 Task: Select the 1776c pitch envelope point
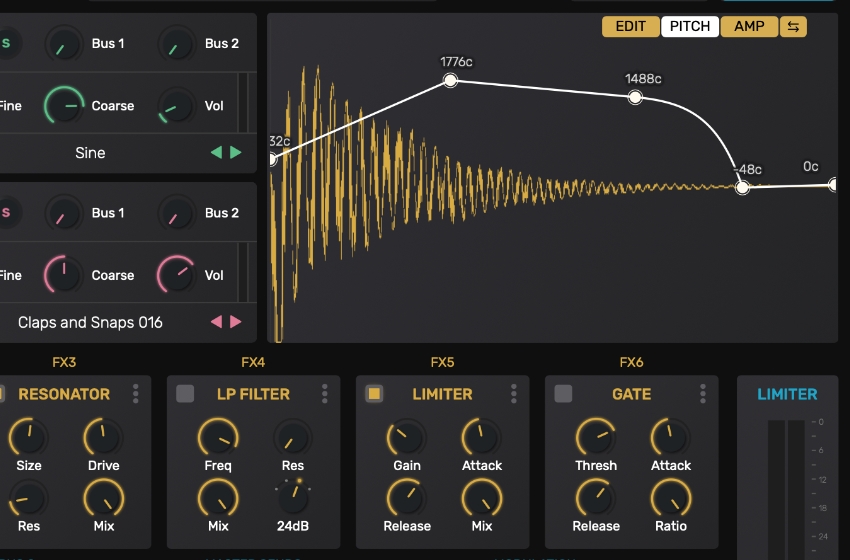click(450, 80)
